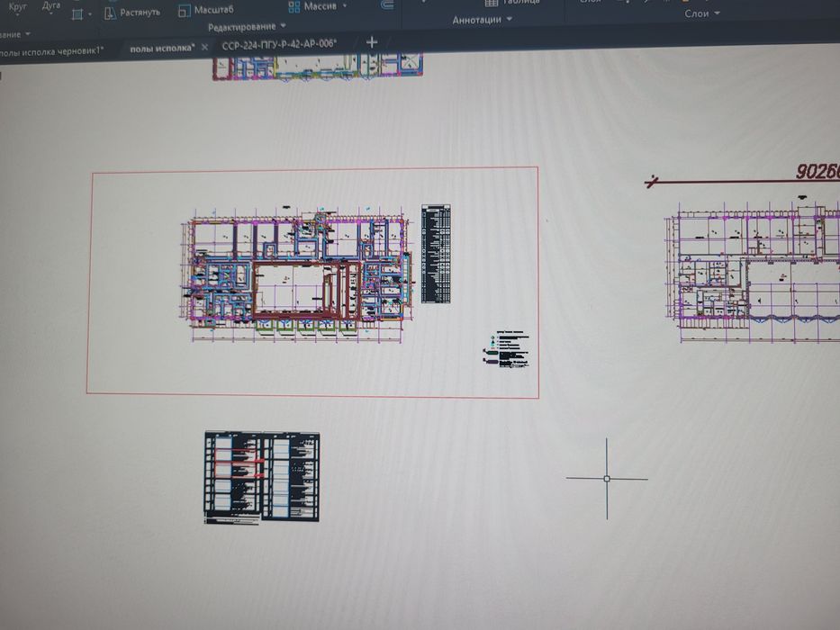Close the полы исполка* drawing tab
Image resolution: width=840 pixels, height=630 pixels.
204,48
